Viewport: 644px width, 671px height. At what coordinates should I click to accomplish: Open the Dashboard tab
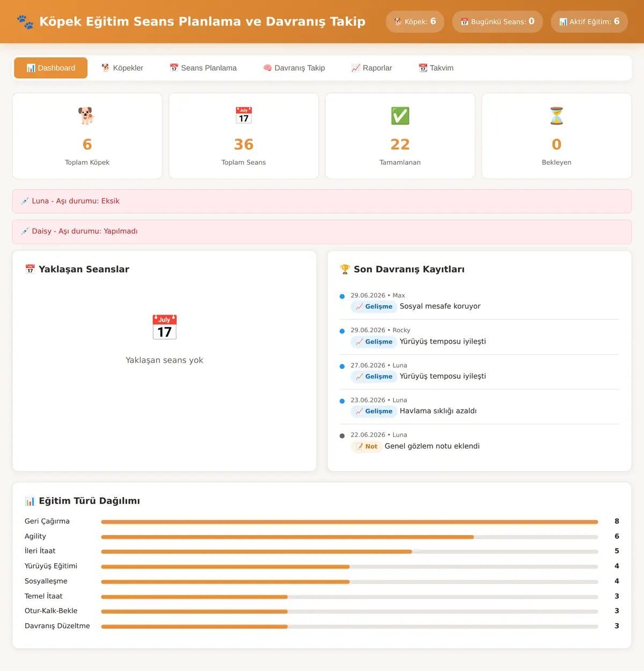(x=51, y=68)
